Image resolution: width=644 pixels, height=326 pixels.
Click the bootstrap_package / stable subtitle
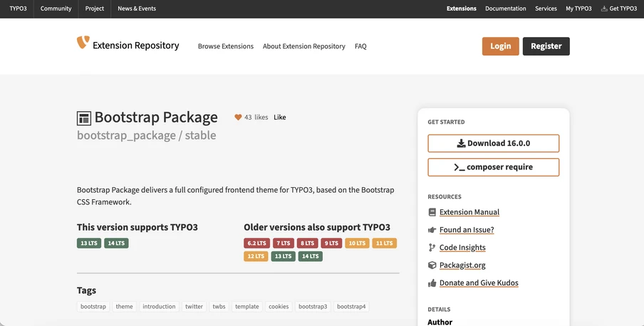pos(146,135)
